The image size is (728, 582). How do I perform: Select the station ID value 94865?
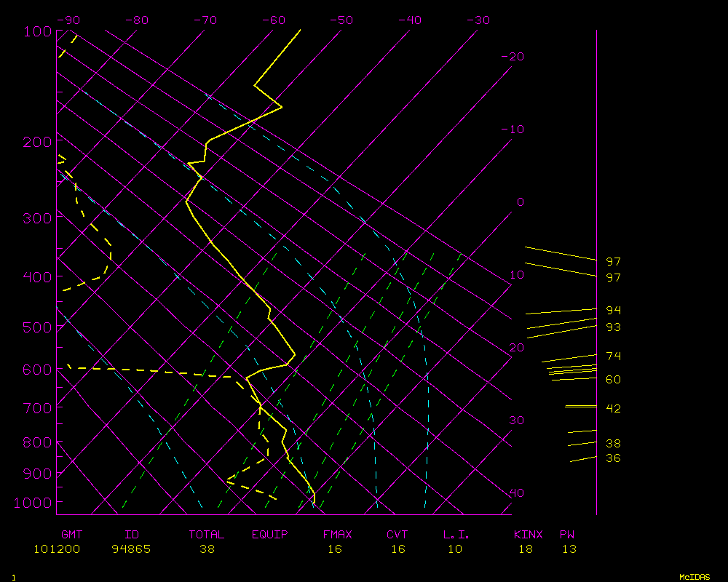tap(131, 549)
